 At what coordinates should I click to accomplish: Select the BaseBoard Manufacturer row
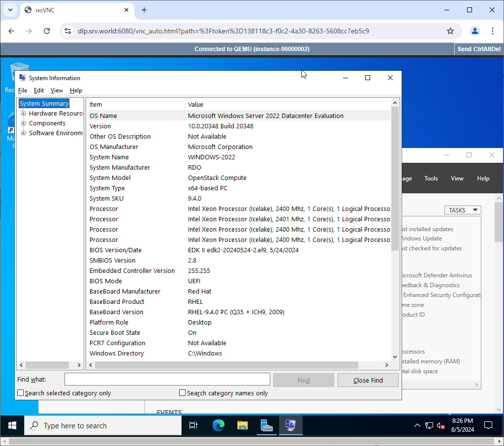[240, 291]
